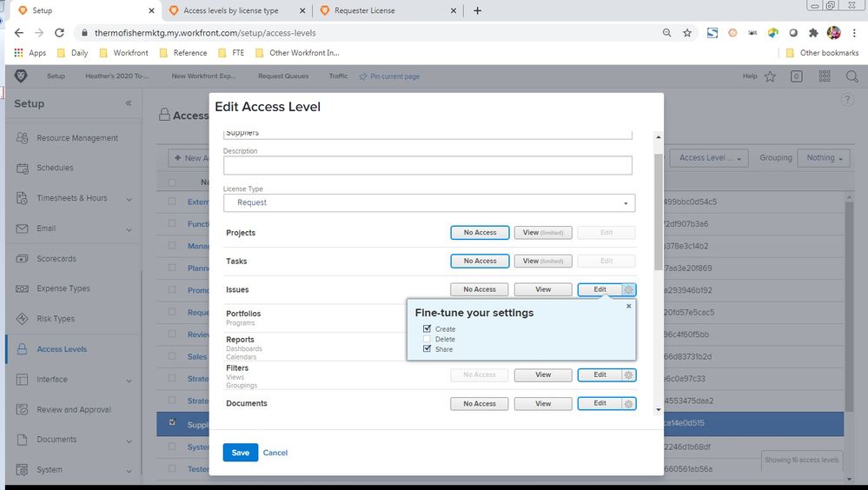Click the Cancel link
Screen dimensions: 868x490
[275, 453]
